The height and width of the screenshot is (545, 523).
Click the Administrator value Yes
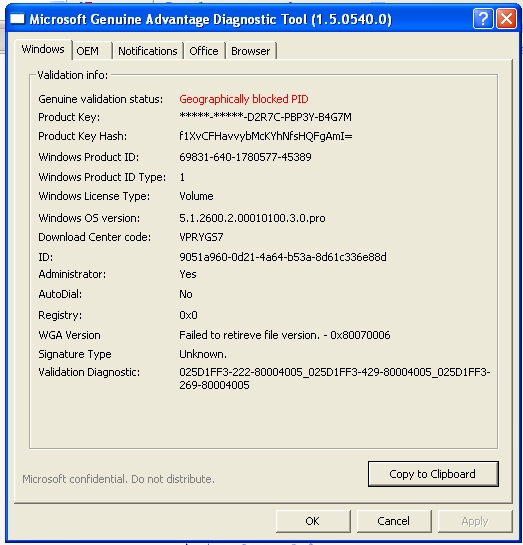pyautogui.click(x=188, y=274)
